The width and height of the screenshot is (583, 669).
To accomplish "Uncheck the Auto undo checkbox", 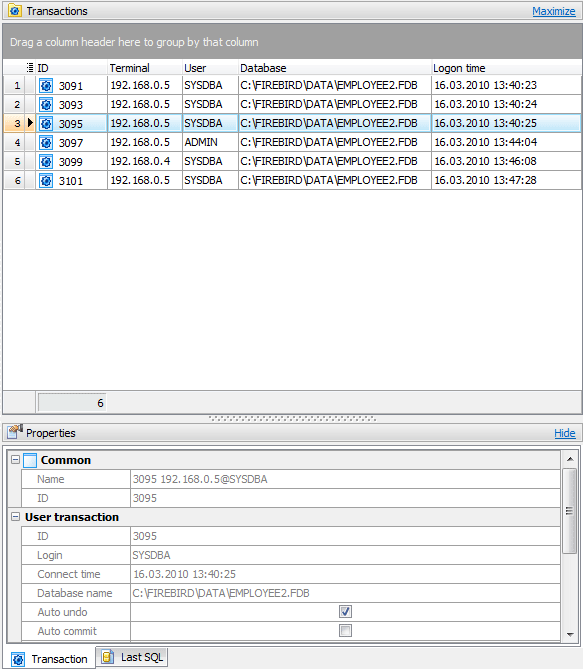I will 345,611.
